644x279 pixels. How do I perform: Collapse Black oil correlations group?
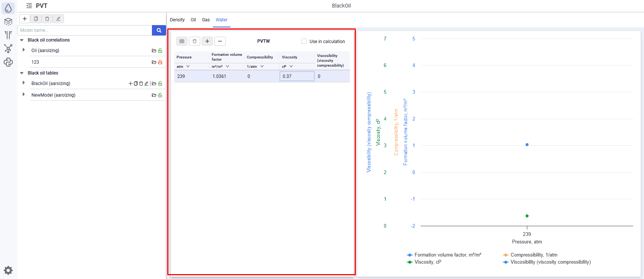click(22, 40)
